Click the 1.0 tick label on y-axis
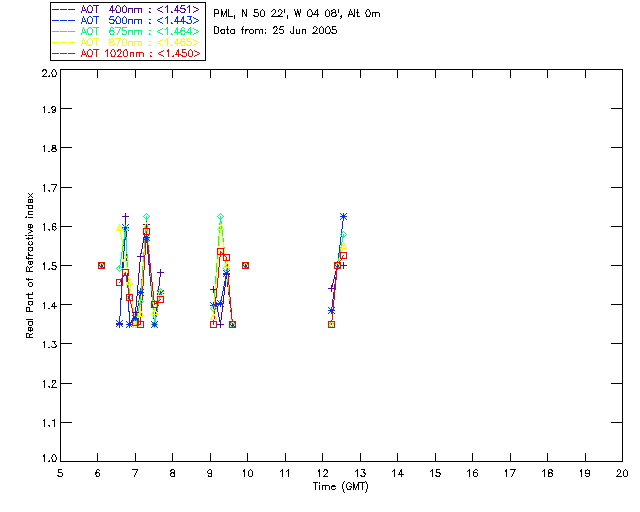Image resolution: width=640 pixels, height=512 pixels. click(x=48, y=461)
